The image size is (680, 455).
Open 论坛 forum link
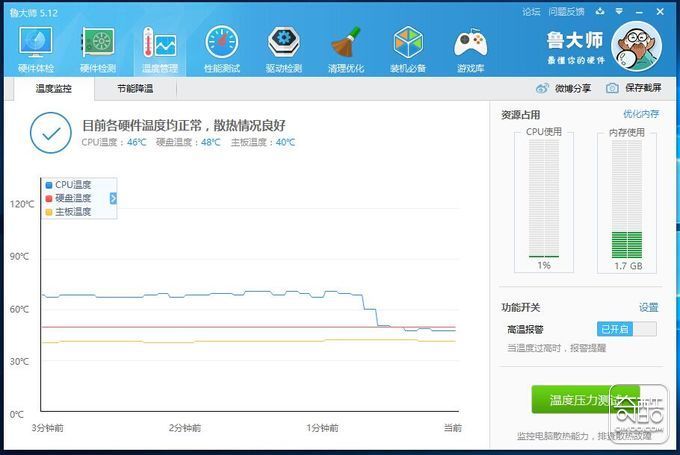pyautogui.click(x=531, y=12)
